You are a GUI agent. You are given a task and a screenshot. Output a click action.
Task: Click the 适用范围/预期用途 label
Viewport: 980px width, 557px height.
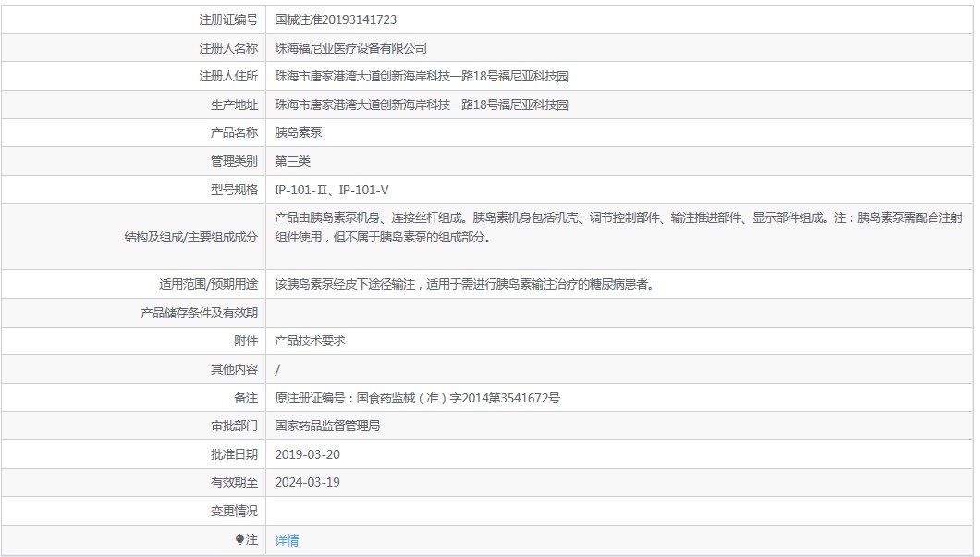[208, 284]
